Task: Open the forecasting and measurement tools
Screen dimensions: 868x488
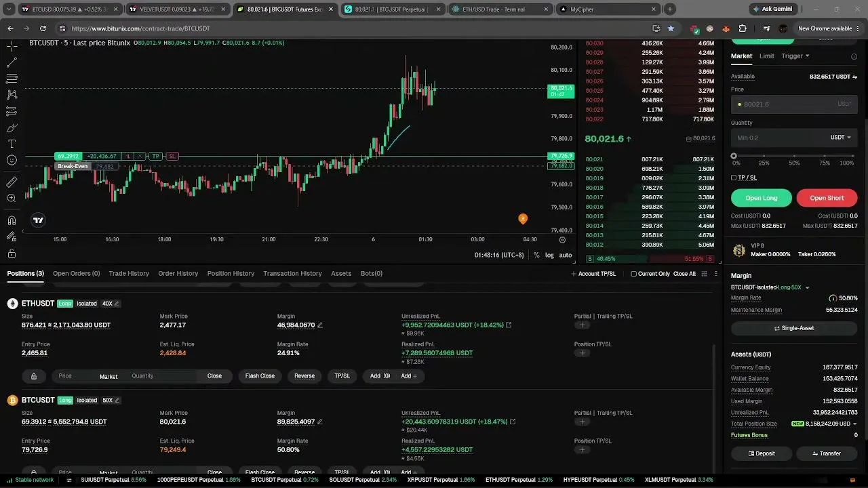Action: (x=12, y=111)
